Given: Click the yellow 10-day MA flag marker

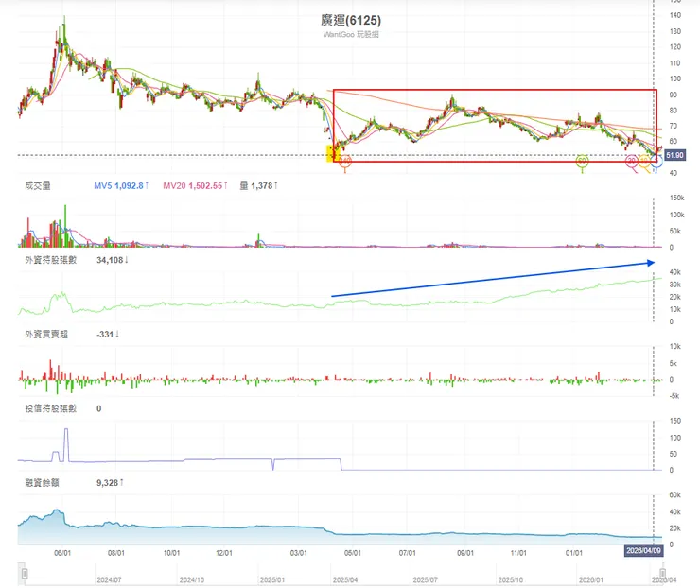Looking at the screenshot, I should (644, 161).
